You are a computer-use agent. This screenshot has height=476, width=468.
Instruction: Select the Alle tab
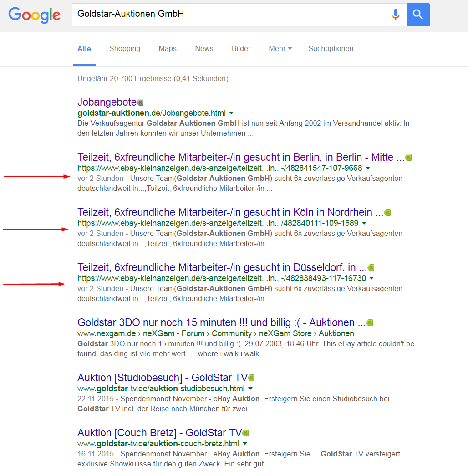[84, 49]
